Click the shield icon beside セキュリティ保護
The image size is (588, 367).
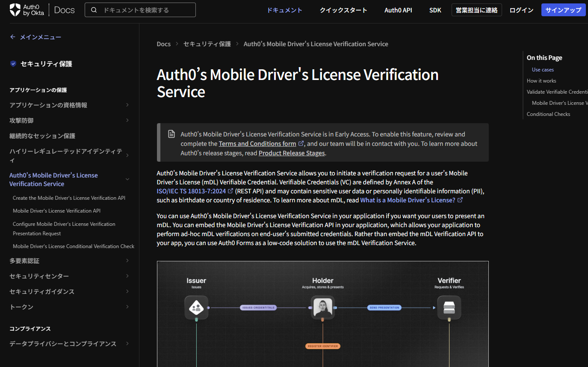[13, 63]
